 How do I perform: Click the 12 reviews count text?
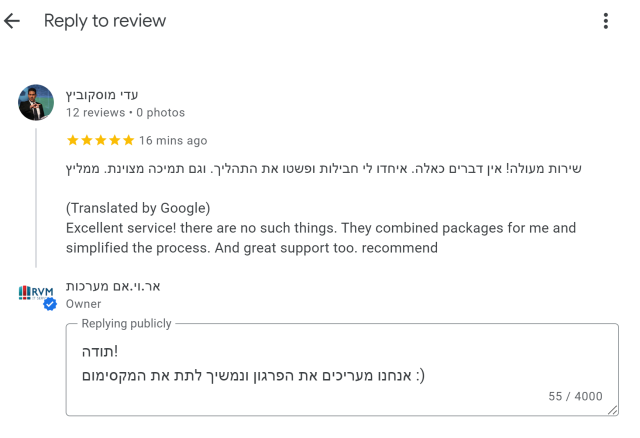pos(96,113)
